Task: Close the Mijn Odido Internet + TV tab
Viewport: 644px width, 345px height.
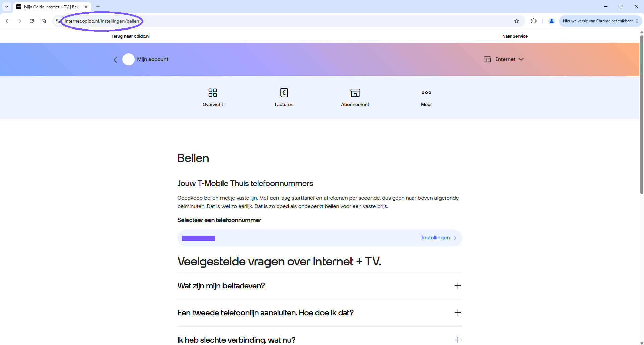Action: (x=86, y=7)
